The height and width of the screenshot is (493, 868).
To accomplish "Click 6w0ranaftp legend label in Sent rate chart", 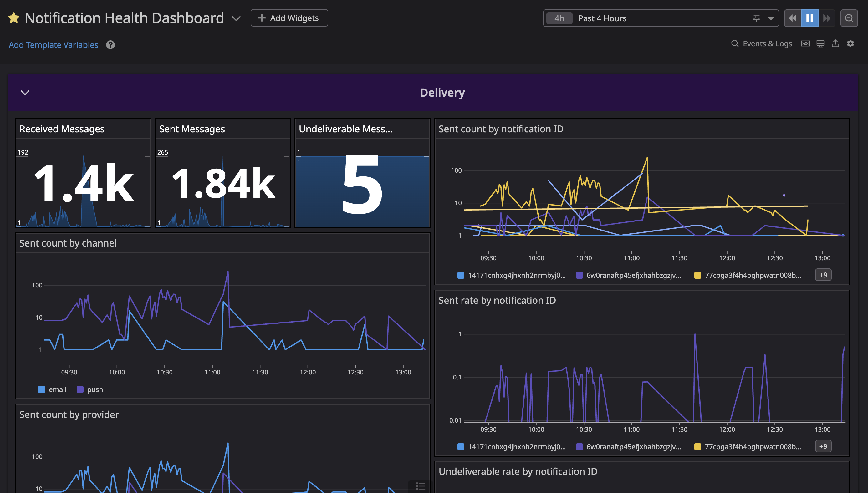I will pyautogui.click(x=634, y=447).
